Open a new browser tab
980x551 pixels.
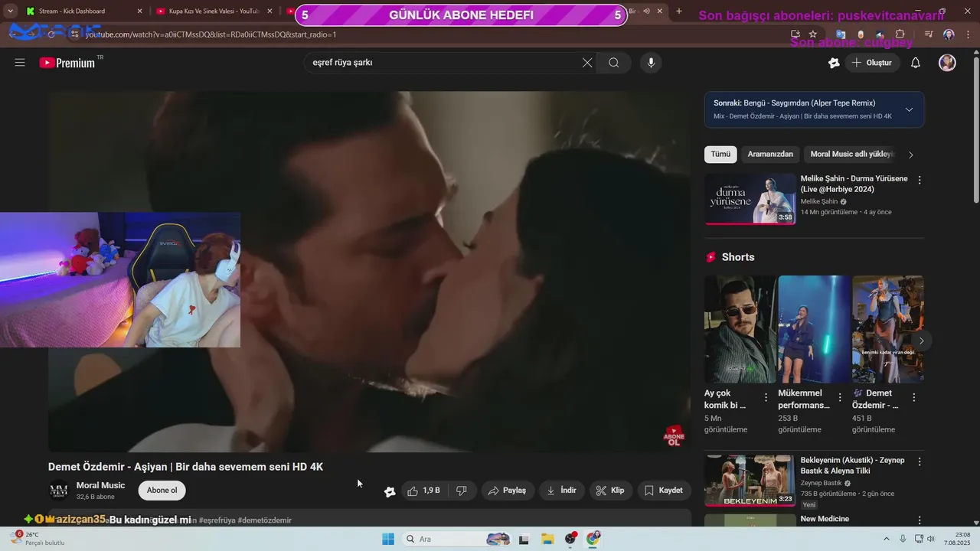tap(678, 11)
